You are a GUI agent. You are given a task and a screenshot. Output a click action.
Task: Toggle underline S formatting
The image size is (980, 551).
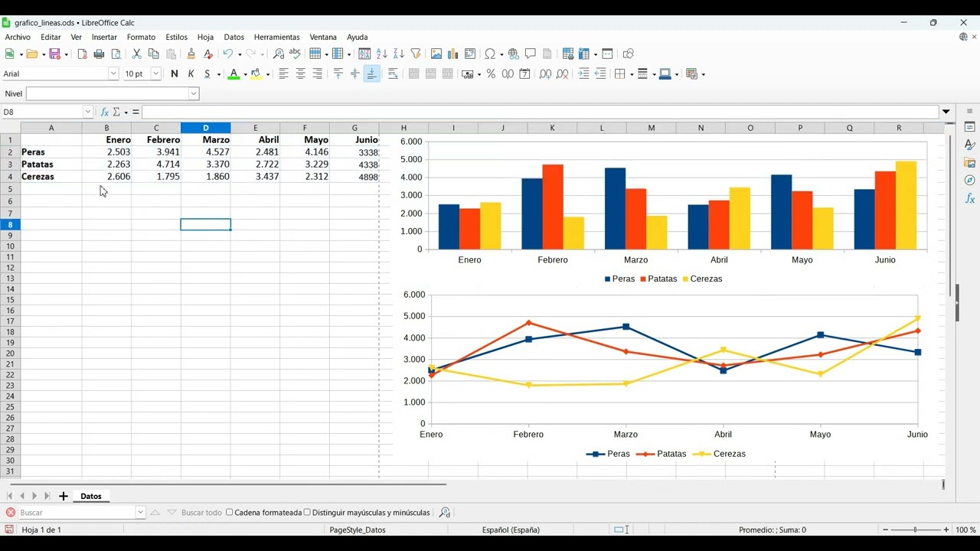coord(207,73)
